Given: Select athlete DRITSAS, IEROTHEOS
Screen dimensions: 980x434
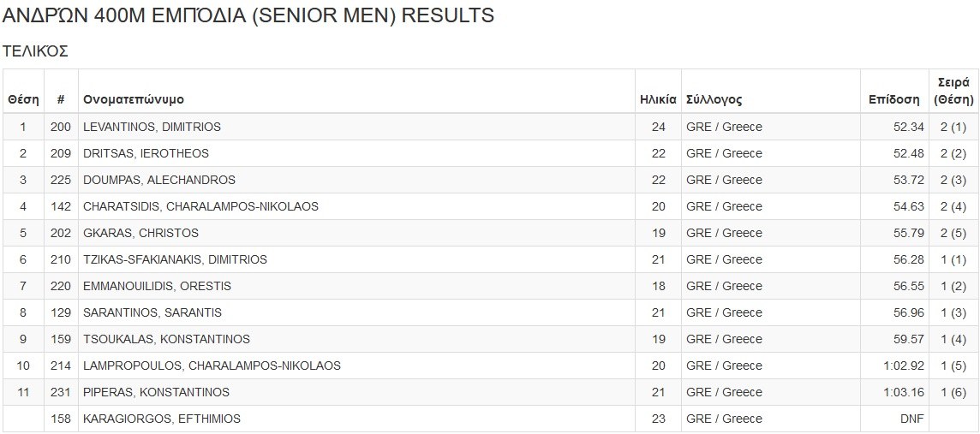Looking at the screenshot, I should (146, 153).
